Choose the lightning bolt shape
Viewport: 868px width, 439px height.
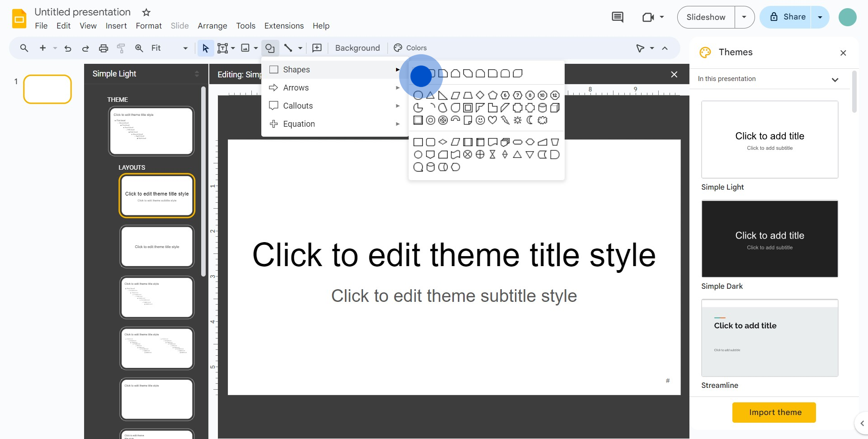505,120
